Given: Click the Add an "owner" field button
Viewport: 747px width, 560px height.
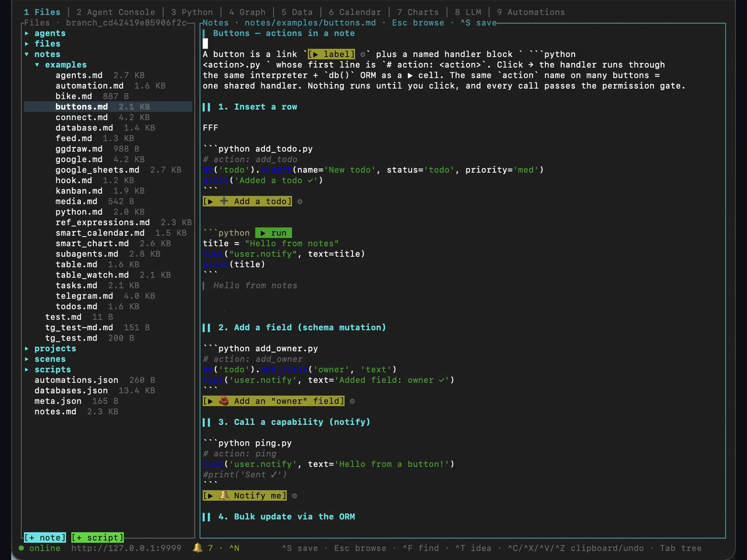Looking at the screenshot, I should pyautogui.click(x=274, y=401).
